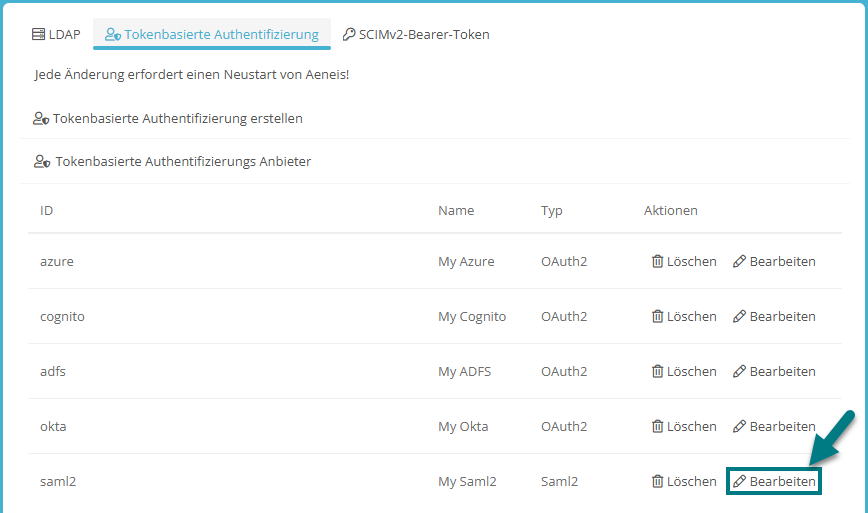Click the trash icon in the saml2 row
The image size is (868, 513).
[x=657, y=481]
